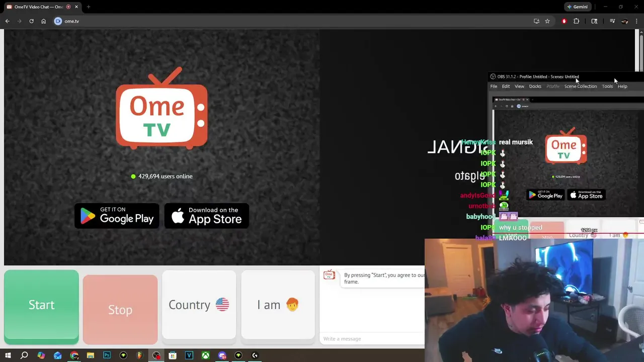
Task: Open the Windows Start menu
Action: pos(8,355)
